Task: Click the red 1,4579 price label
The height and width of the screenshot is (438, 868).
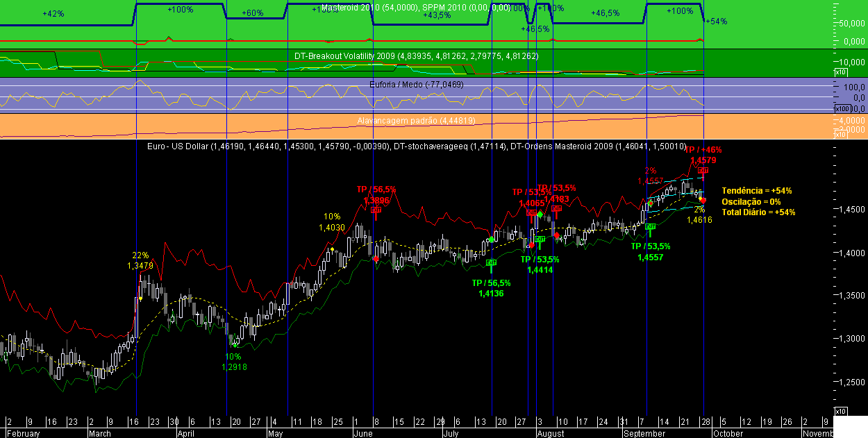Action: [703, 160]
